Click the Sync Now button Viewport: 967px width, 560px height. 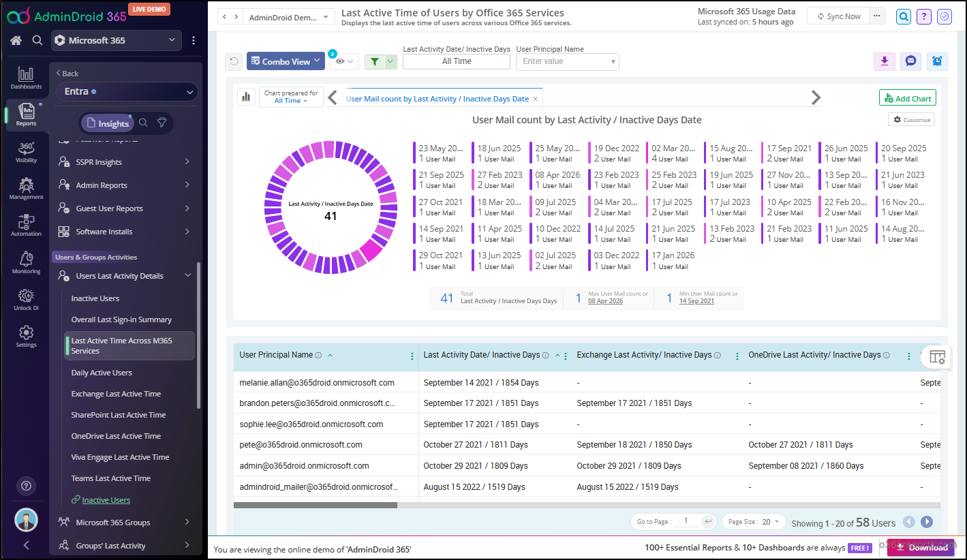838,16
